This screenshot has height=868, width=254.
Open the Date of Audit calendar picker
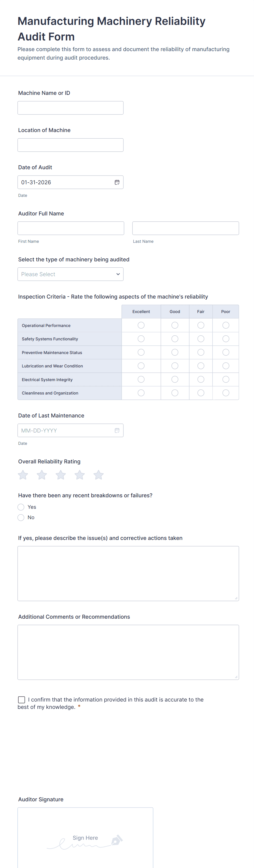point(117,182)
